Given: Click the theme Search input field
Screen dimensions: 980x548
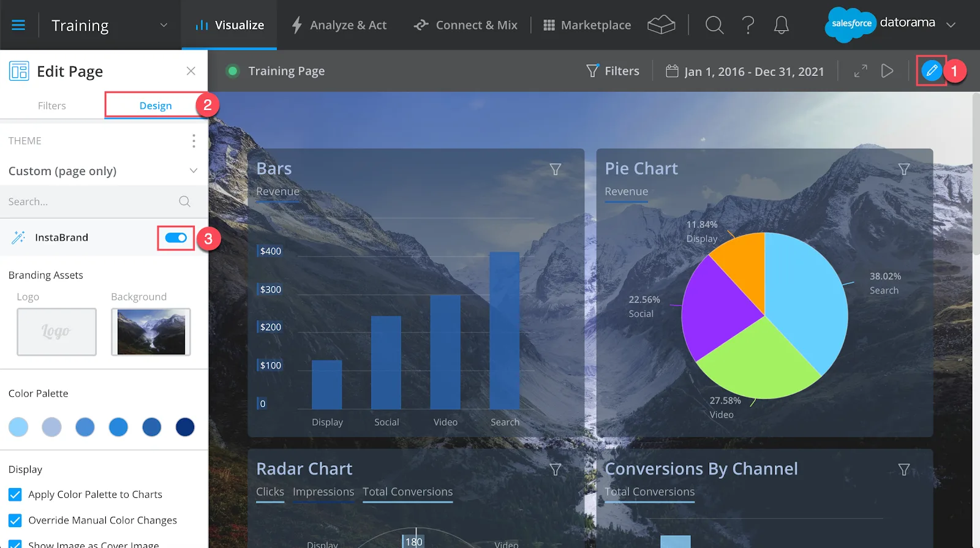Looking at the screenshot, I should 104,201.
